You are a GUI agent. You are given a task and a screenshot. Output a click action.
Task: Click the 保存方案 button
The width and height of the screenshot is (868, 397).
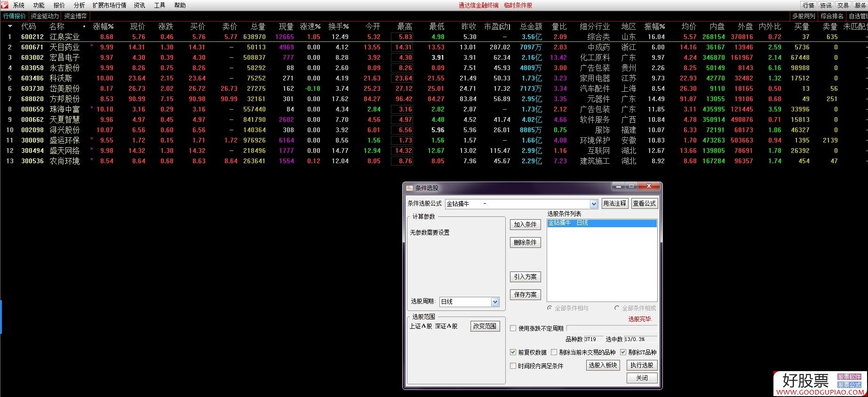pyautogui.click(x=525, y=294)
